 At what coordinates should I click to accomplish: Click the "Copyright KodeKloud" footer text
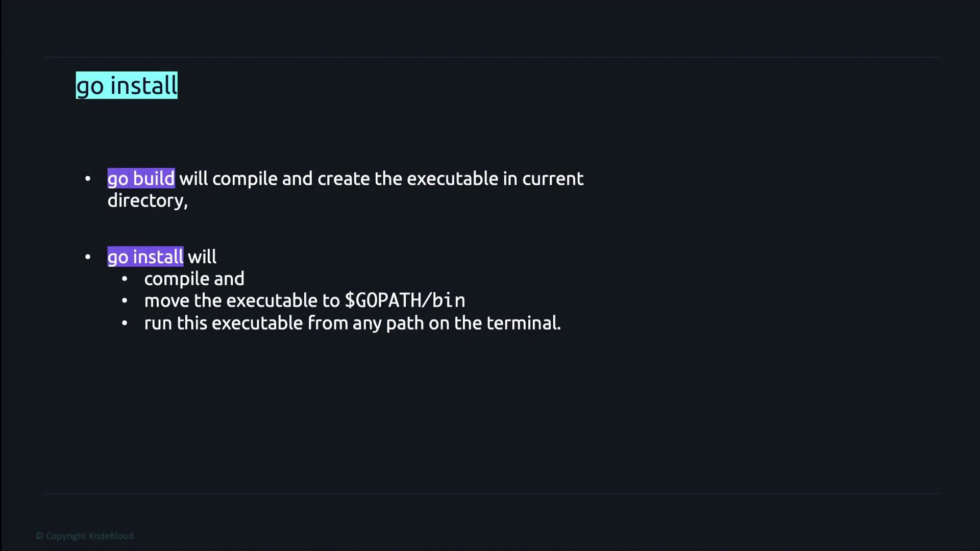(89, 536)
